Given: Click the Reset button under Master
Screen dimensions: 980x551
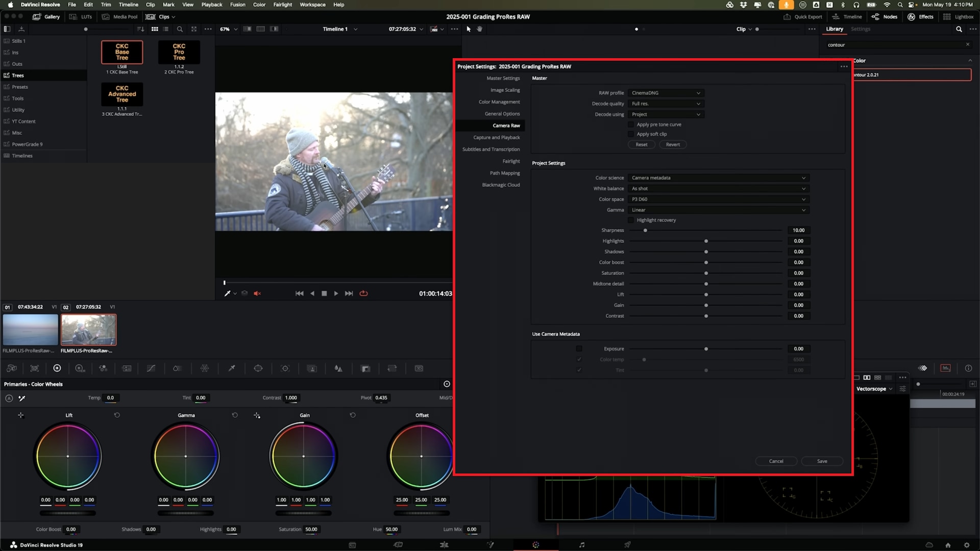Looking at the screenshot, I should 642,145.
